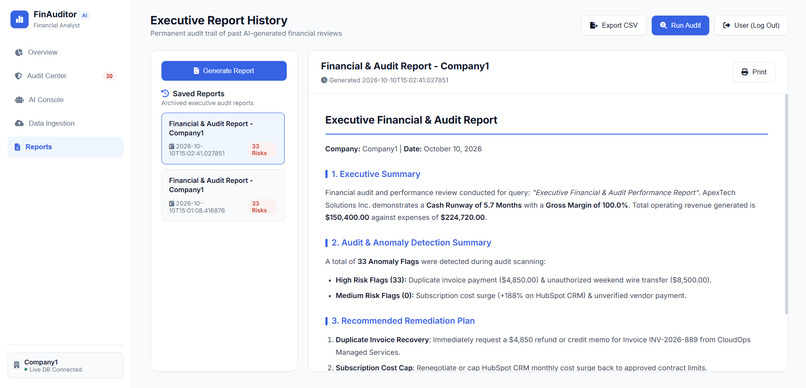Click 33 Risks badge on 15:01:08 report
806x388 pixels.
[262, 207]
